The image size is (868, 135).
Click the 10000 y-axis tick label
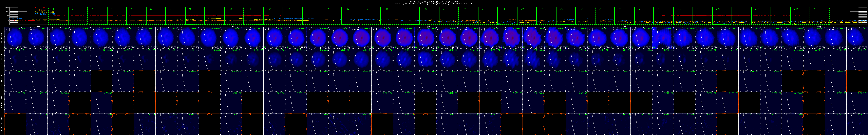point(7,7)
